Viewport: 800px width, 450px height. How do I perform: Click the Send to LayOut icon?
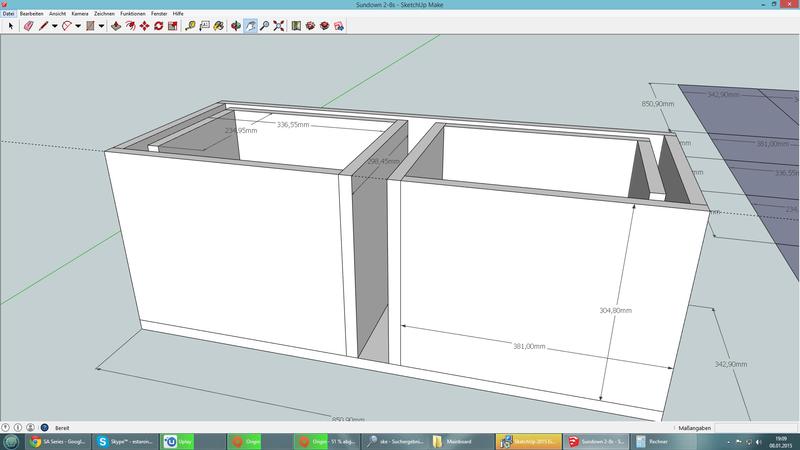(x=339, y=26)
